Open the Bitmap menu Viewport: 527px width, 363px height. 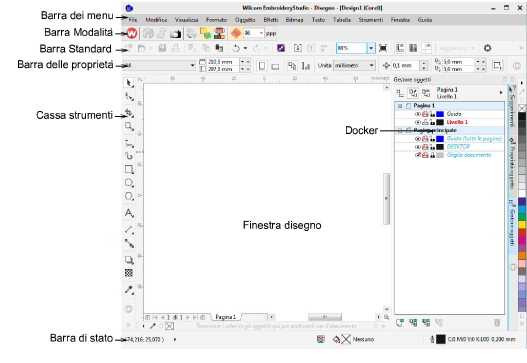point(294,20)
